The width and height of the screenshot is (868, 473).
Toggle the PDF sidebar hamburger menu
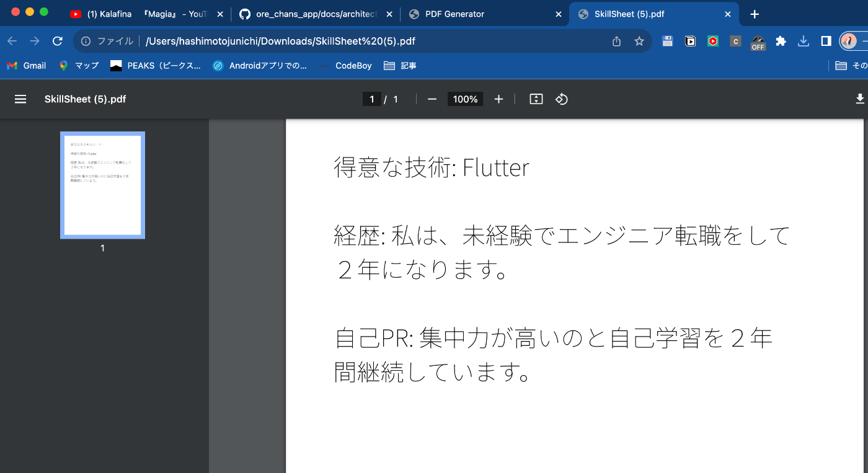click(20, 99)
